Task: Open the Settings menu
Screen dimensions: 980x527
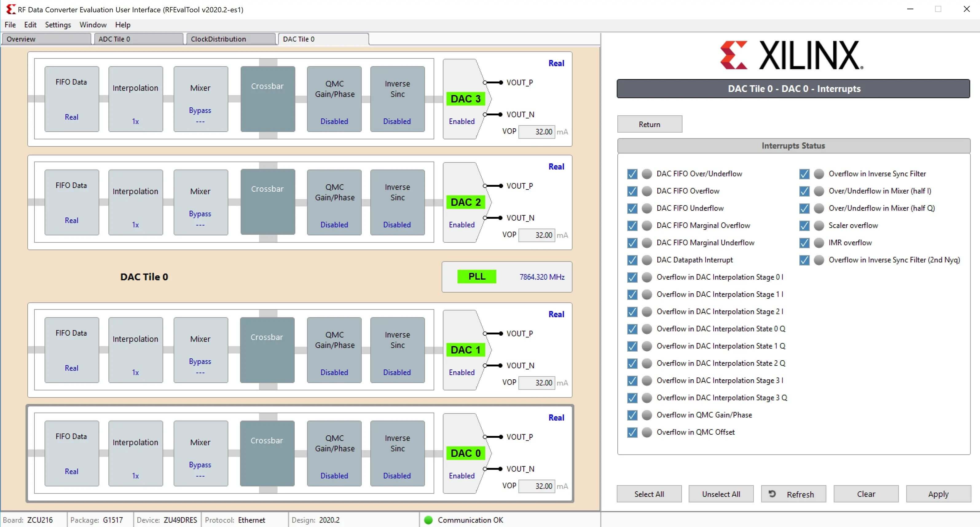Action: [x=58, y=25]
